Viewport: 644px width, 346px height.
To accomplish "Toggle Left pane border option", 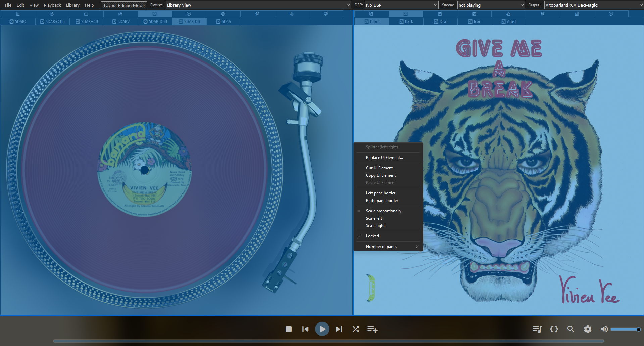I will (x=388, y=193).
